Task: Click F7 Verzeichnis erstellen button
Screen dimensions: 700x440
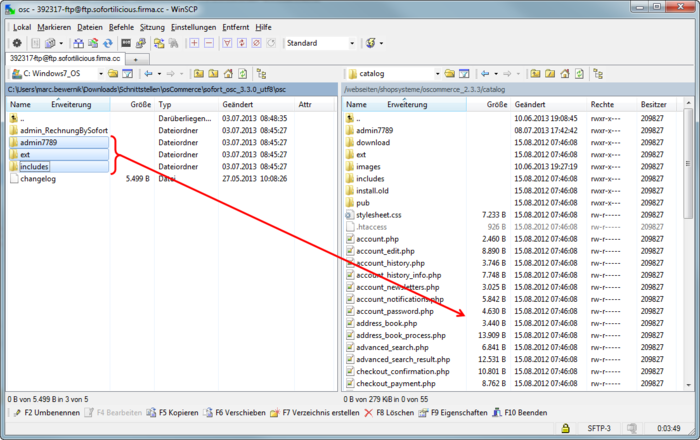Action: (x=315, y=413)
